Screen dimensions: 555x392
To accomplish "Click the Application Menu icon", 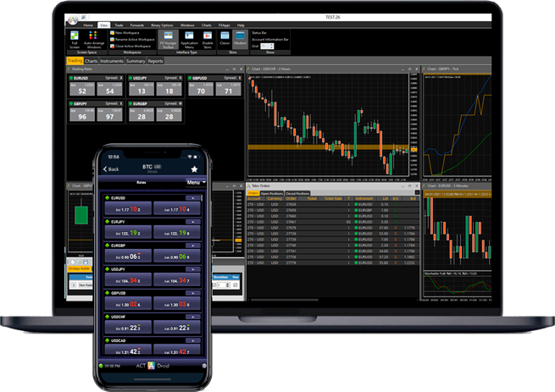I will tap(189, 37).
